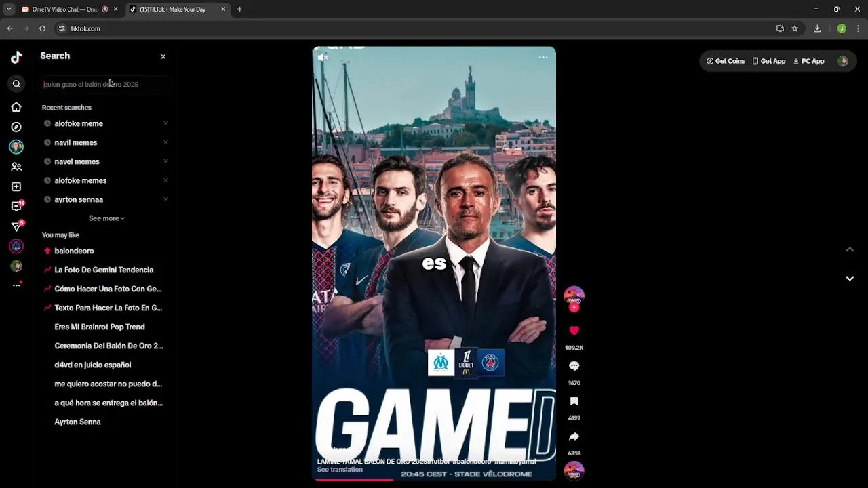
Task: Select recent search 'navel memes'
Action: point(77,161)
